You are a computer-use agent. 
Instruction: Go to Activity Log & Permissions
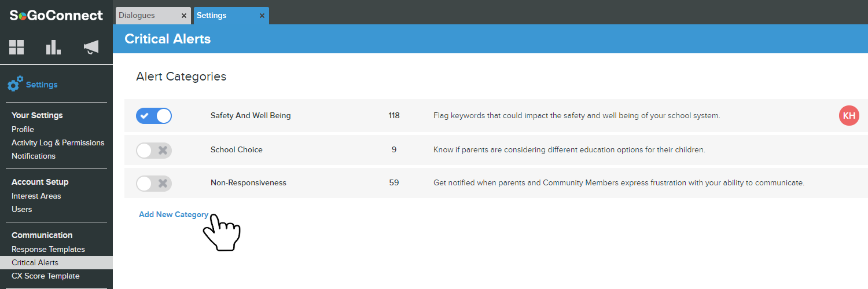click(58, 142)
